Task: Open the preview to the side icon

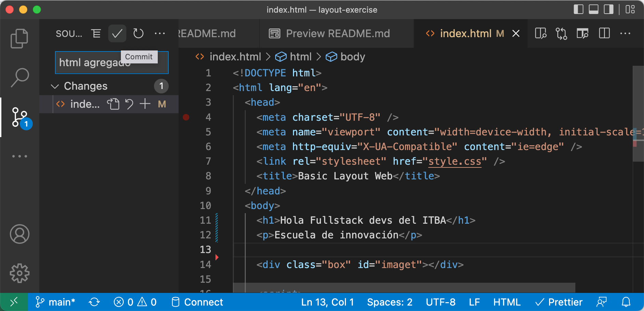Action: (x=541, y=33)
